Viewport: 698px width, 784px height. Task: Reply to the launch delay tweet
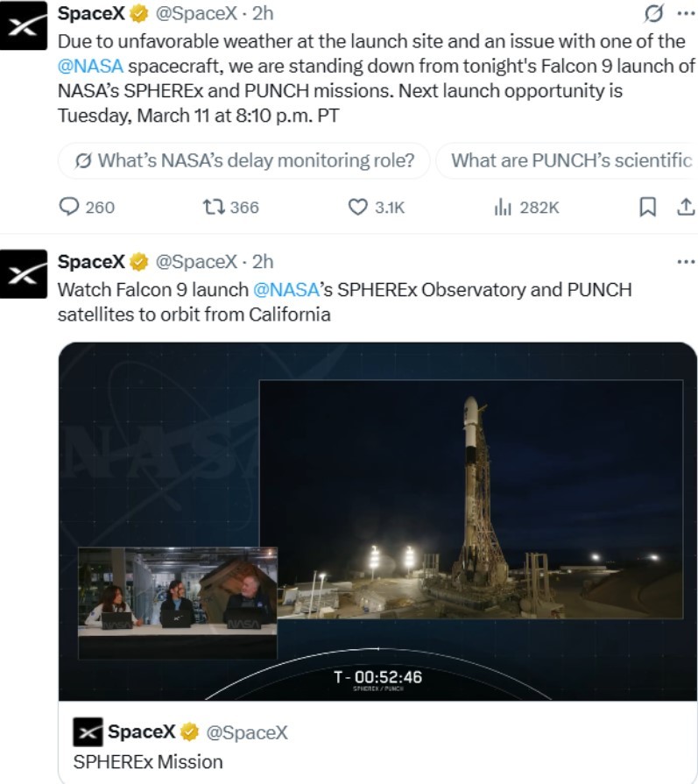pos(87,207)
